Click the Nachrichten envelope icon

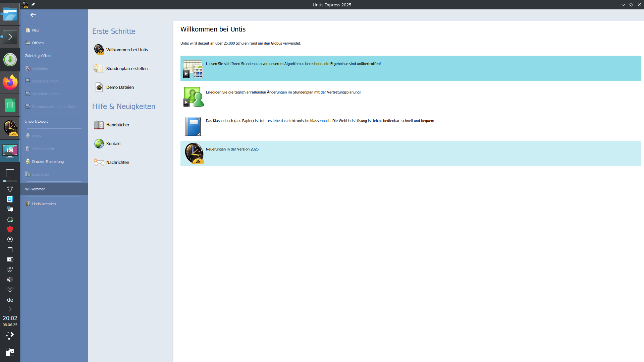tap(99, 162)
